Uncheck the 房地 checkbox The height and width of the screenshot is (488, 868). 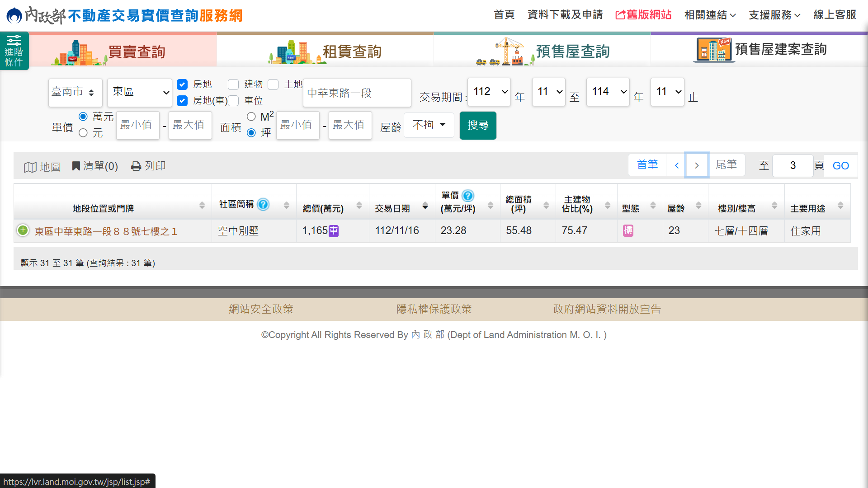click(x=182, y=84)
